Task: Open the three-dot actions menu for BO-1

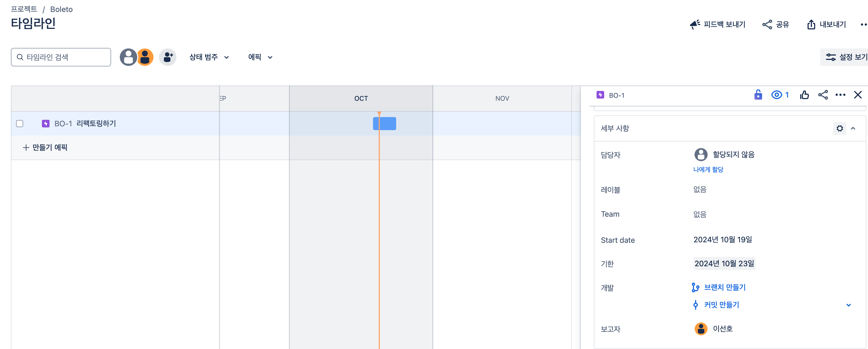Action: pos(841,95)
